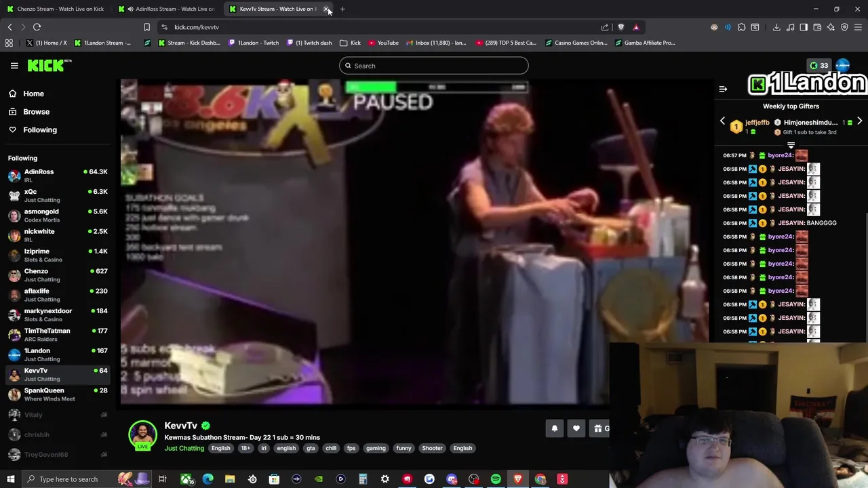
Task: Select the funny stream tag
Action: [x=403, y=448]
